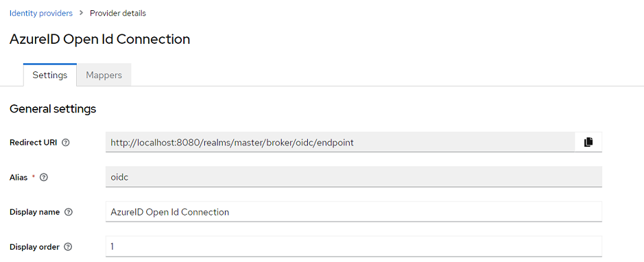Focus the Redirect URI read-only field
The width and height of the screenshot is (644, 262).
pos(340,143)
